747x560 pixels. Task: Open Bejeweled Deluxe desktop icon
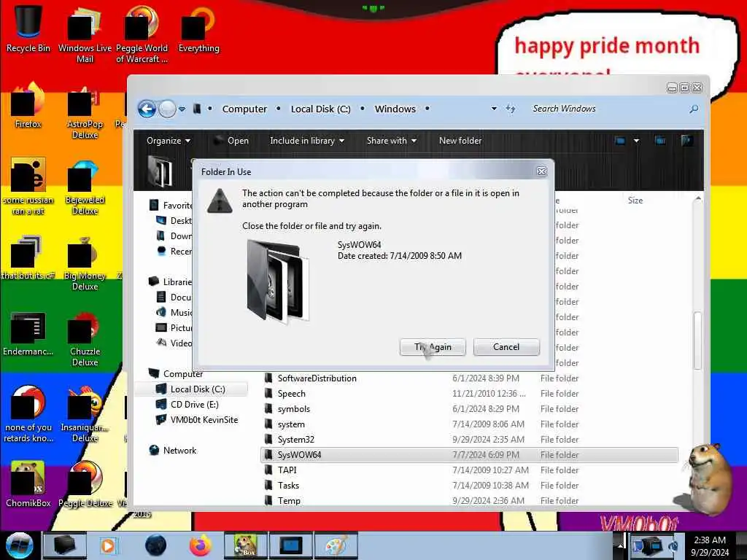[x=85, y=186]
